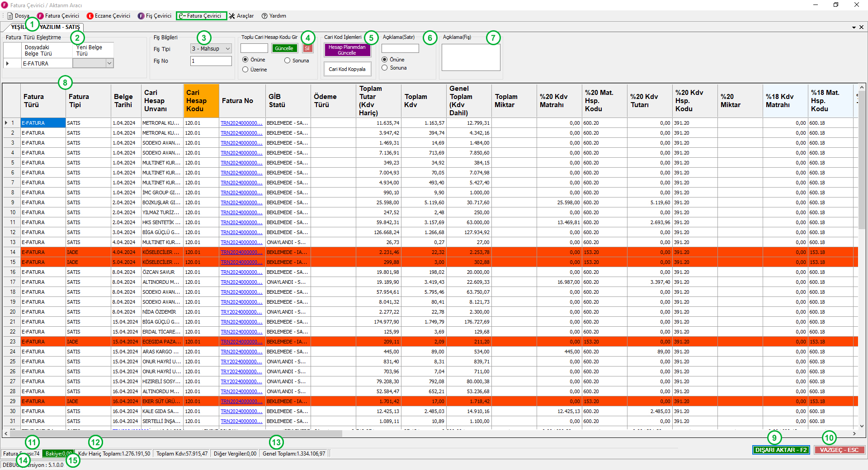868x470 pixels.
Task: Click the red Sil button
Action: point(307,48)
